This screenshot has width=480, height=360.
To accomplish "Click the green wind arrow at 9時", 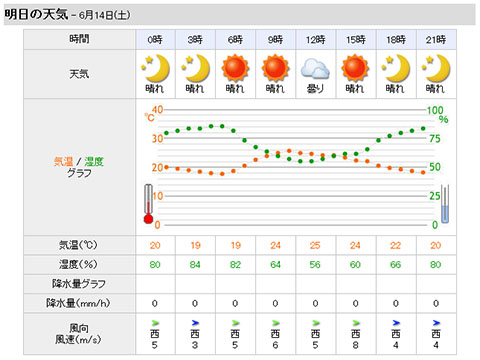I will (275, 323).
